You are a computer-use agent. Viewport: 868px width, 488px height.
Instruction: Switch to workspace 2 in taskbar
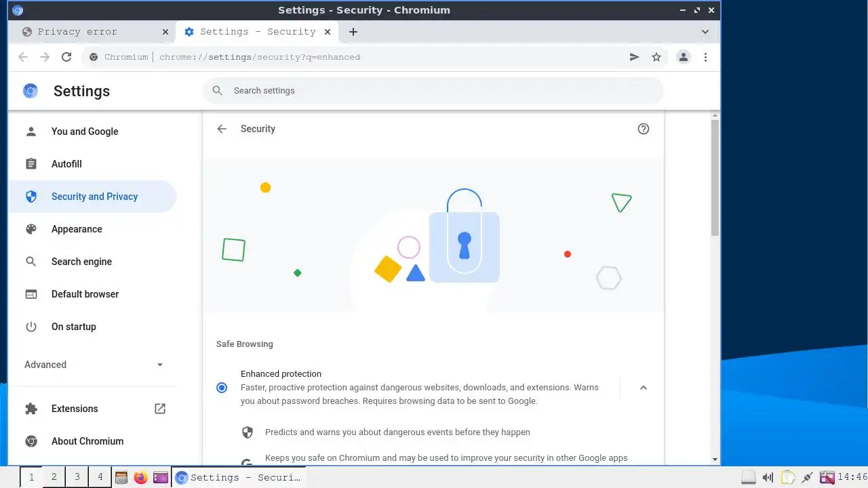tap(54, 477)
